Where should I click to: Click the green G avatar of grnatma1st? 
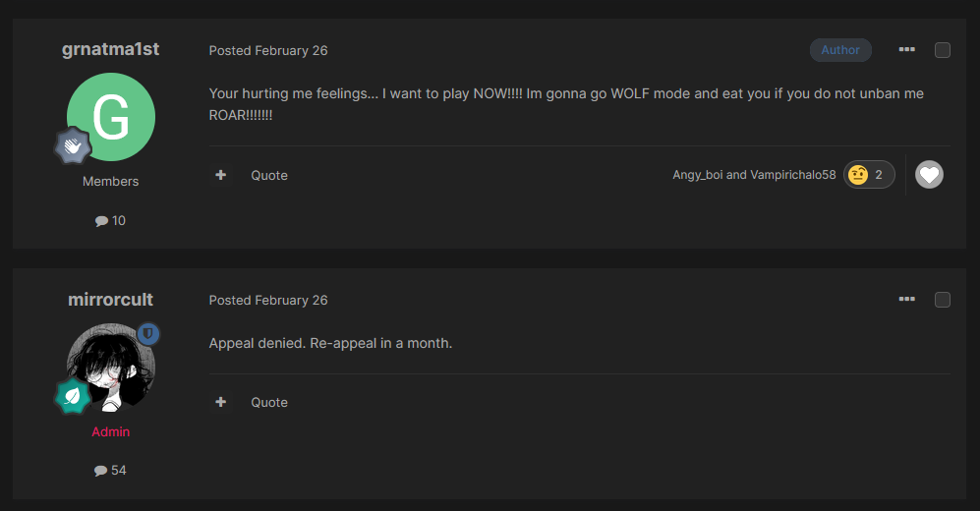[x=111, y=117]
